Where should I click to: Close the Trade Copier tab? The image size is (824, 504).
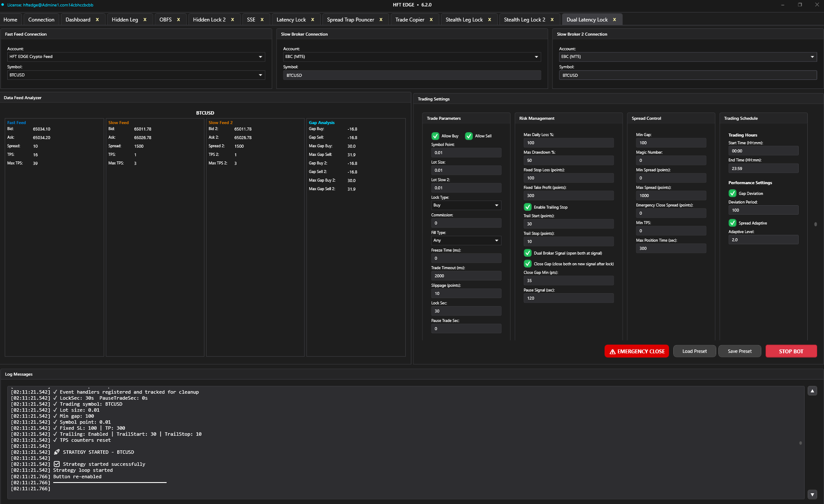431,20
